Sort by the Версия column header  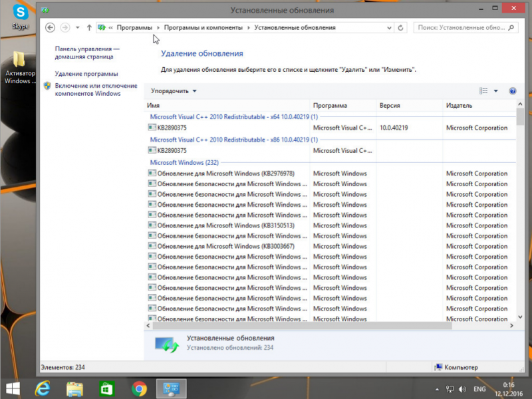coord(410,106)
